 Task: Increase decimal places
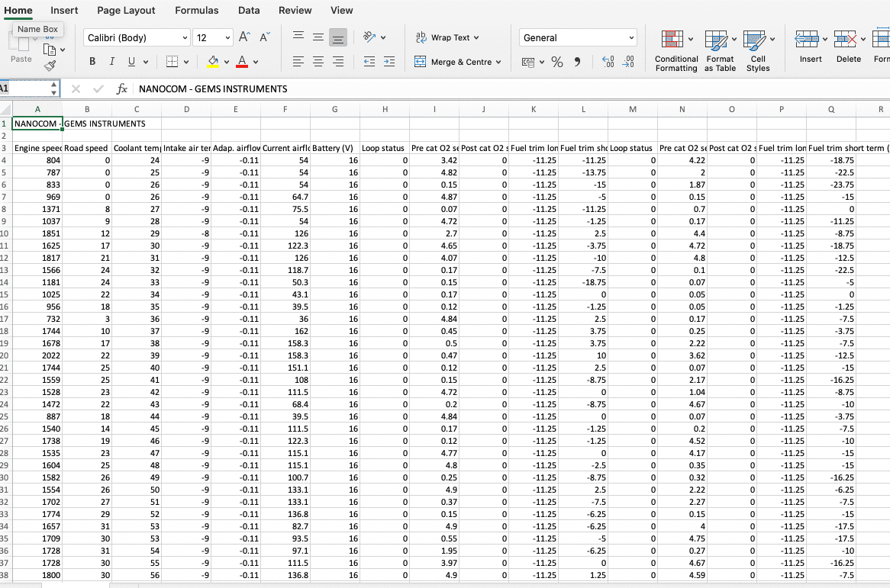coord(608,62)
